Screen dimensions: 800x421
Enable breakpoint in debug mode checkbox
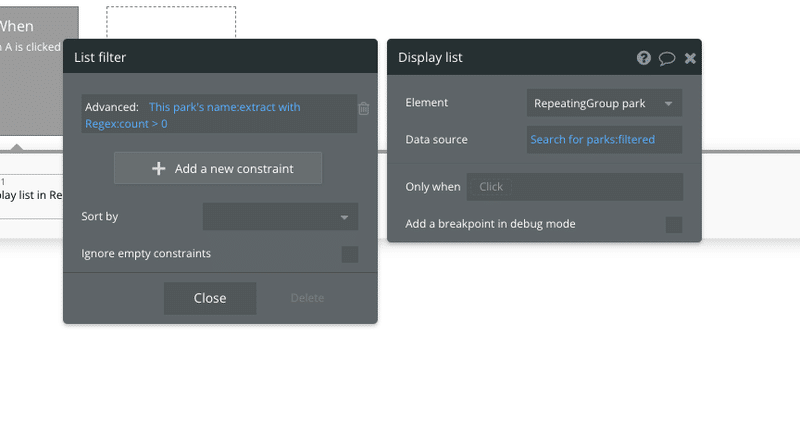click(674, 224)
